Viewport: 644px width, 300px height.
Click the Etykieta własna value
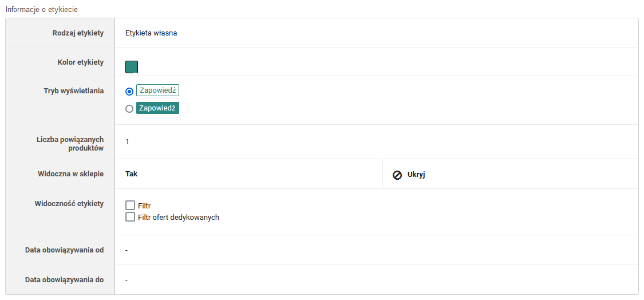coord(151,33)
